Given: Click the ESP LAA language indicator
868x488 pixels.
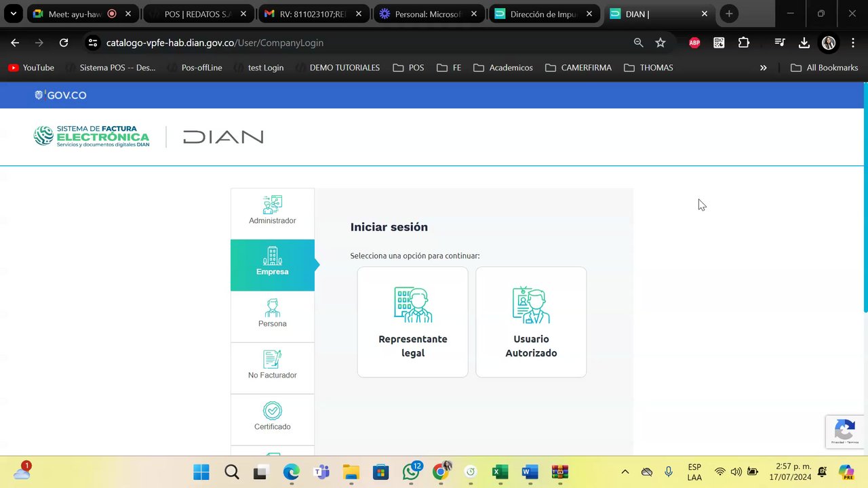Looking at the screenshot, I should click(x=694, y=472).
